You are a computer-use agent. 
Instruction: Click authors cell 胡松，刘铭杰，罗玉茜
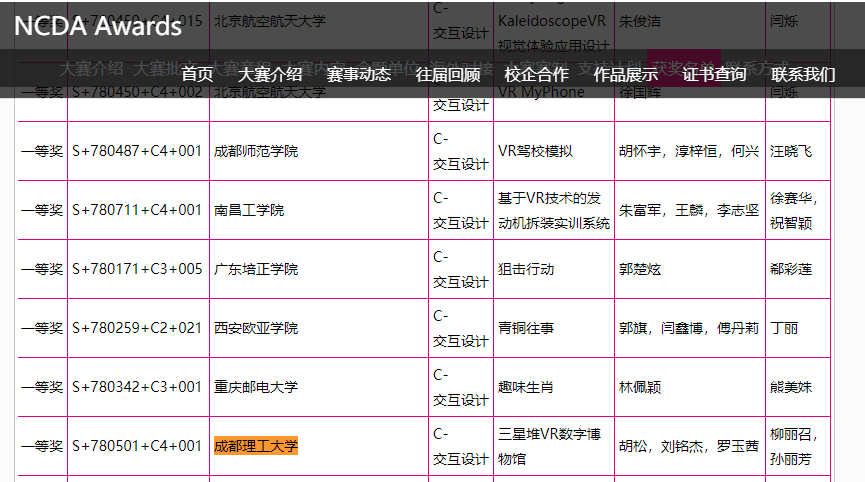click(689, 446)
